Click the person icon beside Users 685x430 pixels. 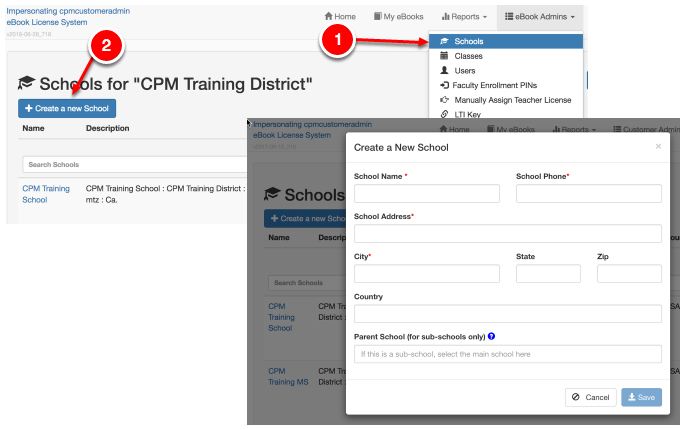(x=444, y=70)
